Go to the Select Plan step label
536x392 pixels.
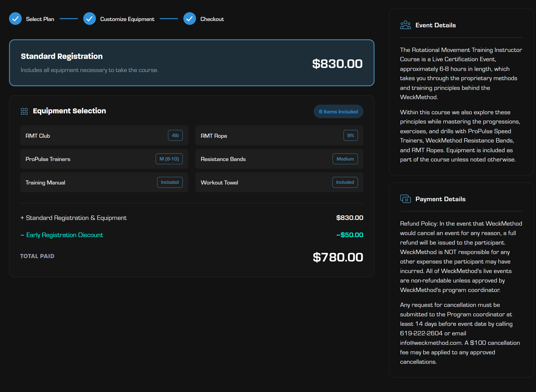coord(40,19)
